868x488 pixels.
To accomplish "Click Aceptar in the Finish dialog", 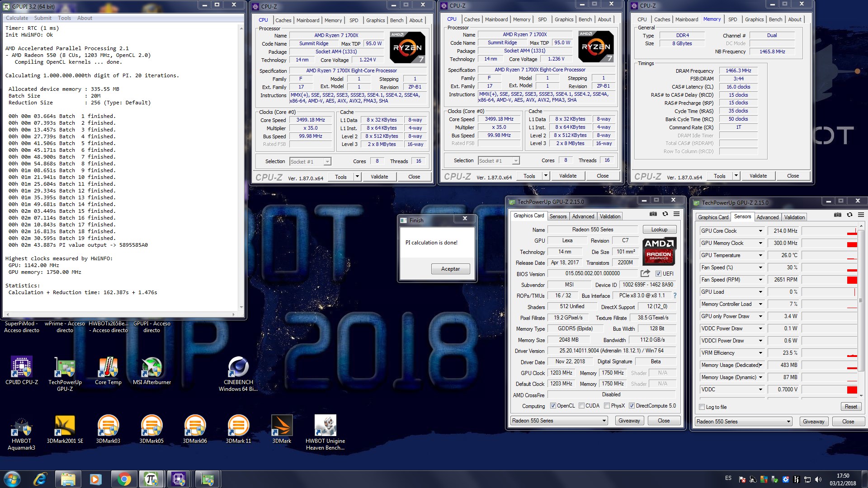I will [450, 269].
